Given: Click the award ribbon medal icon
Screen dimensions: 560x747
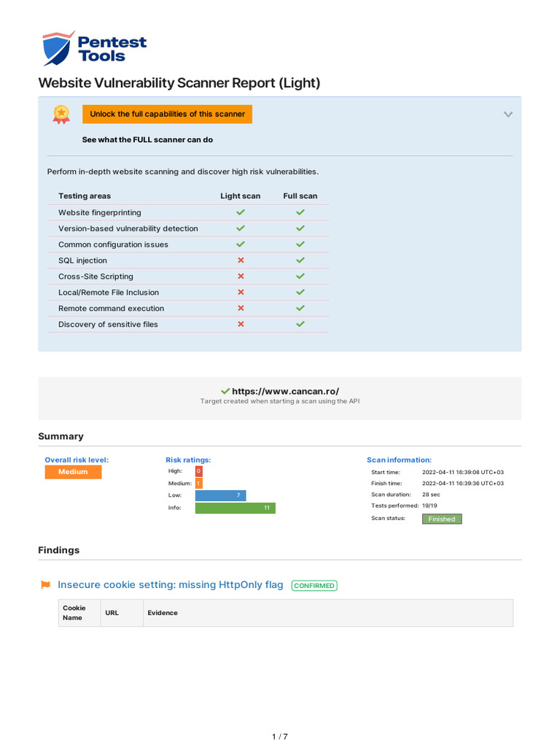Looking at the screenshot, I should 61,115.
